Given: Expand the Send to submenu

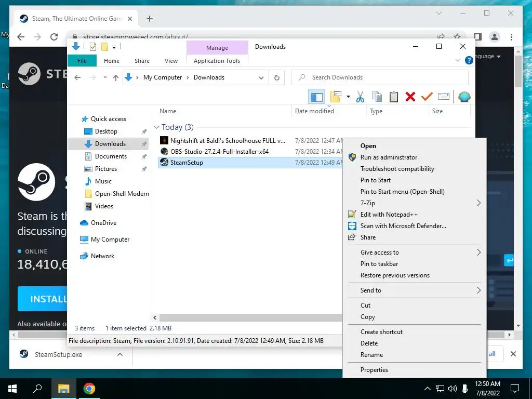Looking at the screenshot, I should [x=478, y=290].
